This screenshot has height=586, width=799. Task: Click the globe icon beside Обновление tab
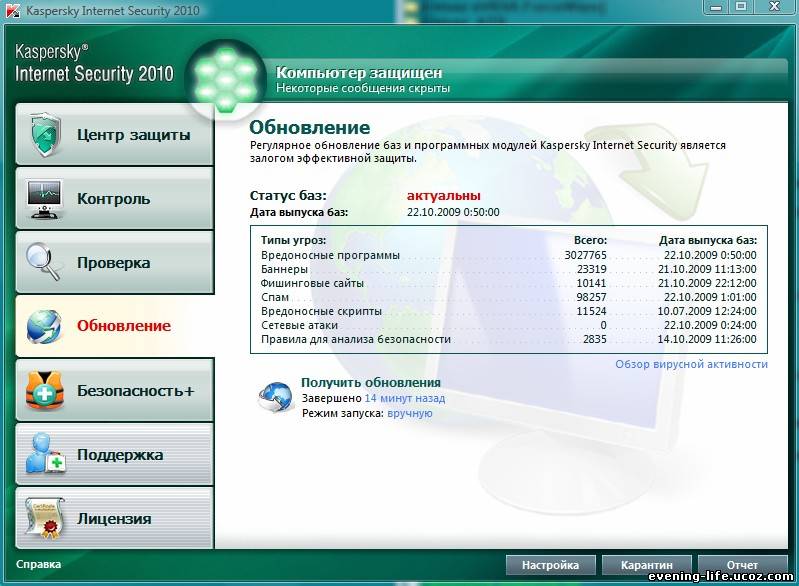click(44, 326)
